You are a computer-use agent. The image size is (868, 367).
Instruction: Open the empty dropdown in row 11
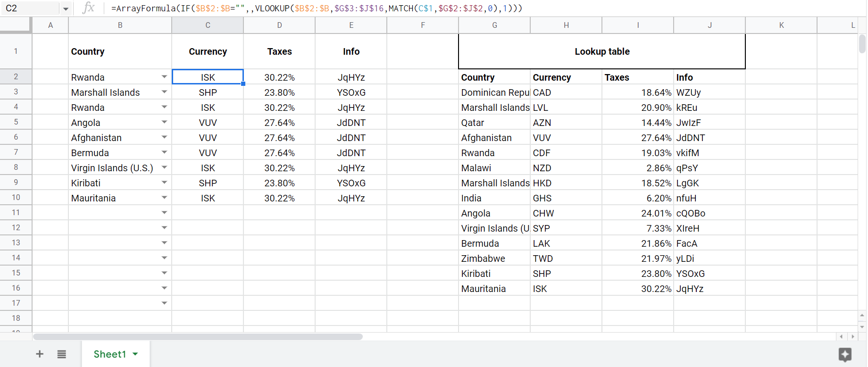click(x=164, y=212)
